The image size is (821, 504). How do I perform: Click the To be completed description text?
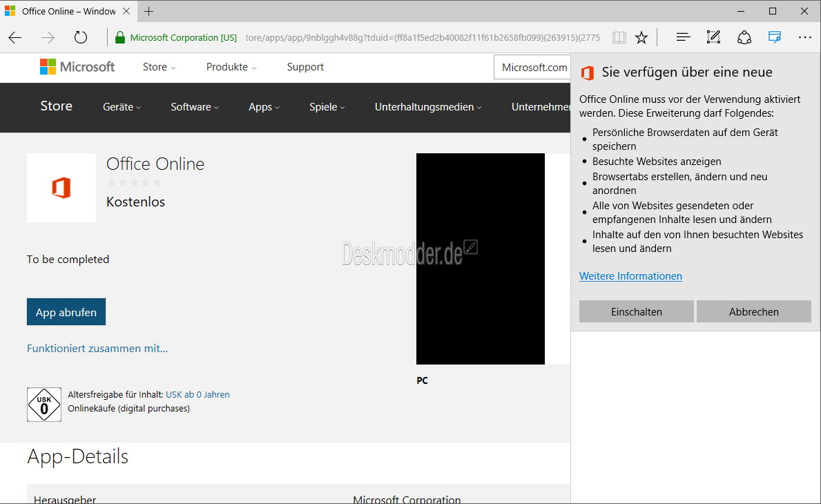(68, 259)
